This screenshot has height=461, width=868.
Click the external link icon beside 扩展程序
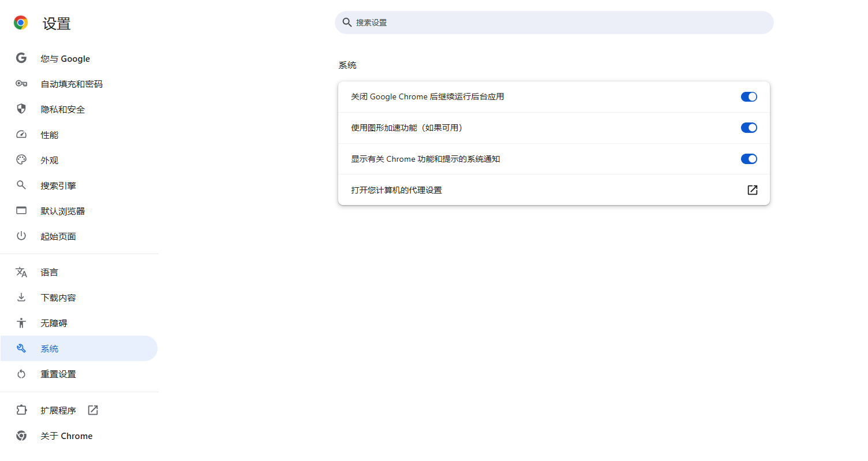click(x=93, y=410)
